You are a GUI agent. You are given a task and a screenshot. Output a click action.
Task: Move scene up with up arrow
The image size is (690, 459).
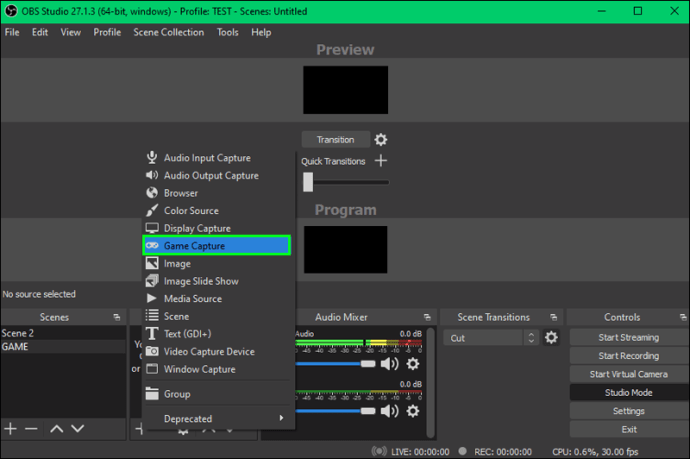56,428
